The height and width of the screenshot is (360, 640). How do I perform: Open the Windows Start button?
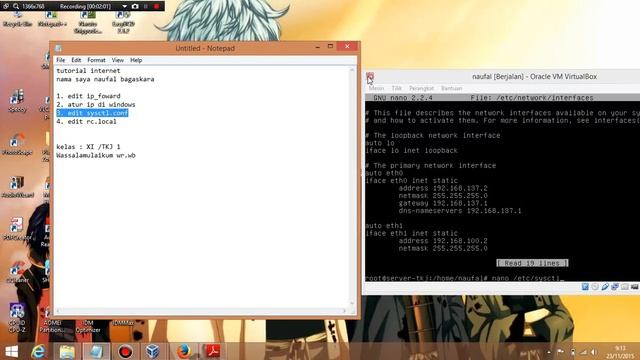tap(11, 351)
